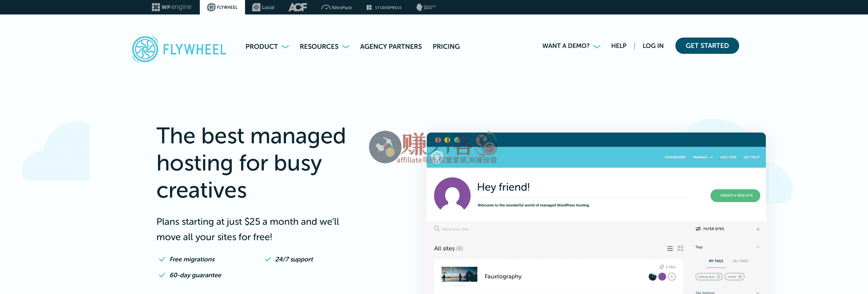Screen dimensions: 868x294
Task: Click the ACF logo in top bar
Action: tap(297, 7)
